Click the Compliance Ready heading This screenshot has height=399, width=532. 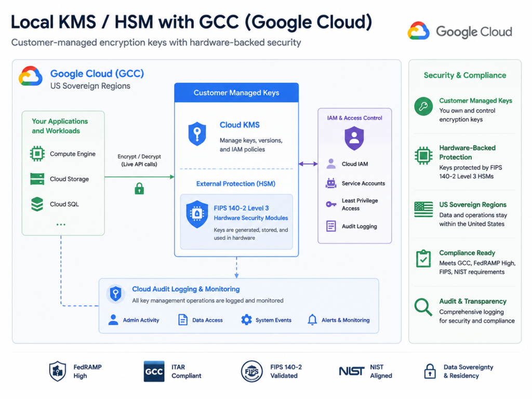tap(467, 253)
